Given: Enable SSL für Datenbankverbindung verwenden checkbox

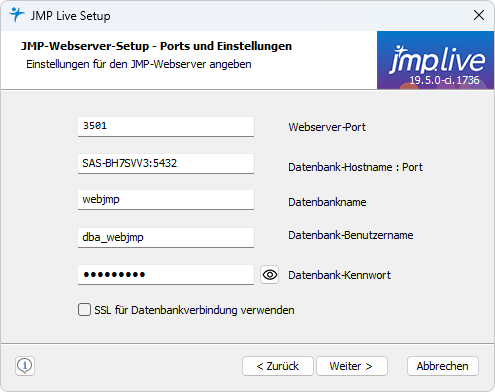Looking at the screenshot, I should (x=84, y=310).
